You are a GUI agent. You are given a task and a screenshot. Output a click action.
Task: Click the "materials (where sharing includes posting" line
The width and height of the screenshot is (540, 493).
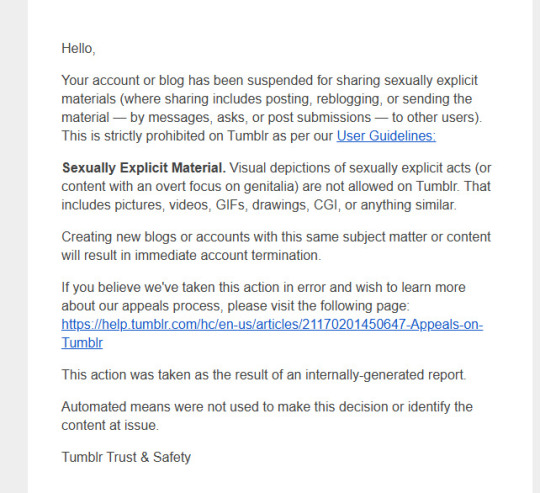coord(267,99)
